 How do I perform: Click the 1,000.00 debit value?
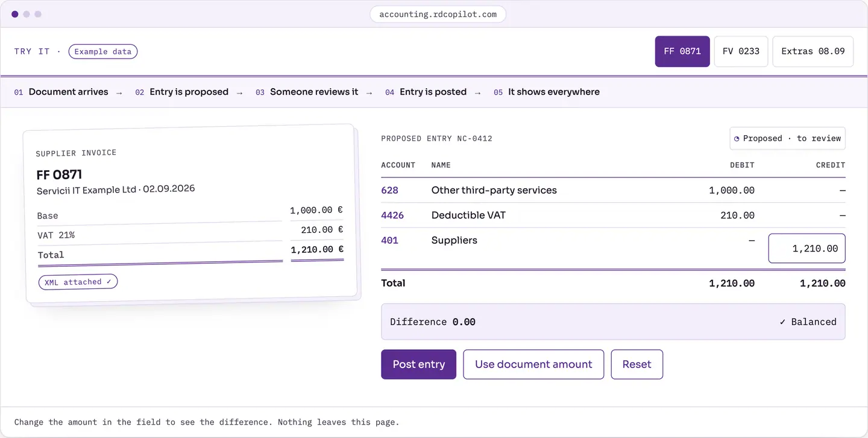pyautogui.click(x=732, y=190)
